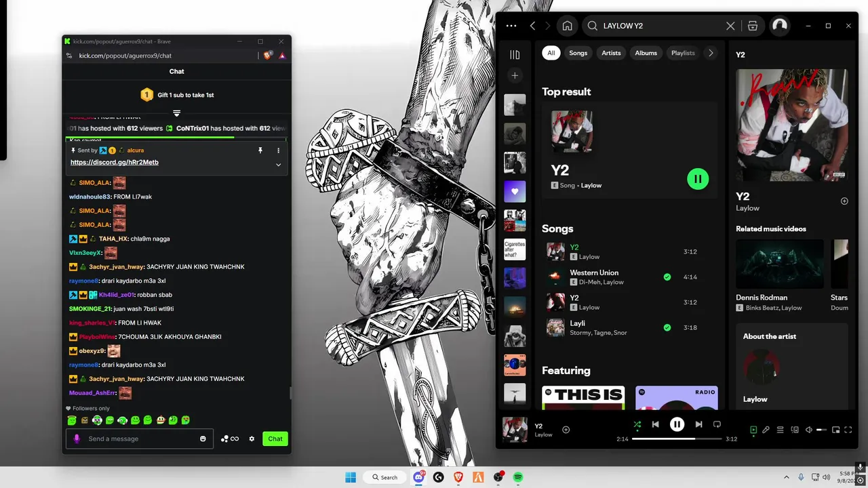Open emoji picker in chat input
Viewport: 868px width, 488px height.
click(x=203, y=439)
